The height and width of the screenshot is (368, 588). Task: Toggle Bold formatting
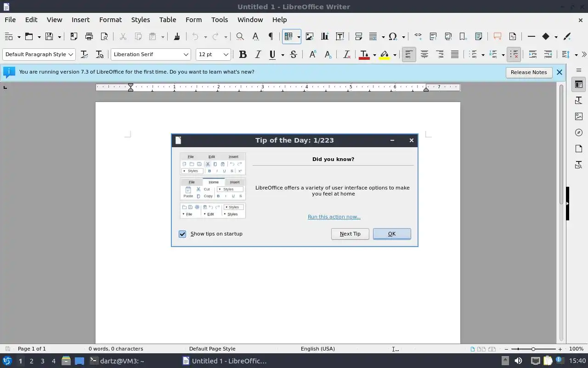point(243,54)
